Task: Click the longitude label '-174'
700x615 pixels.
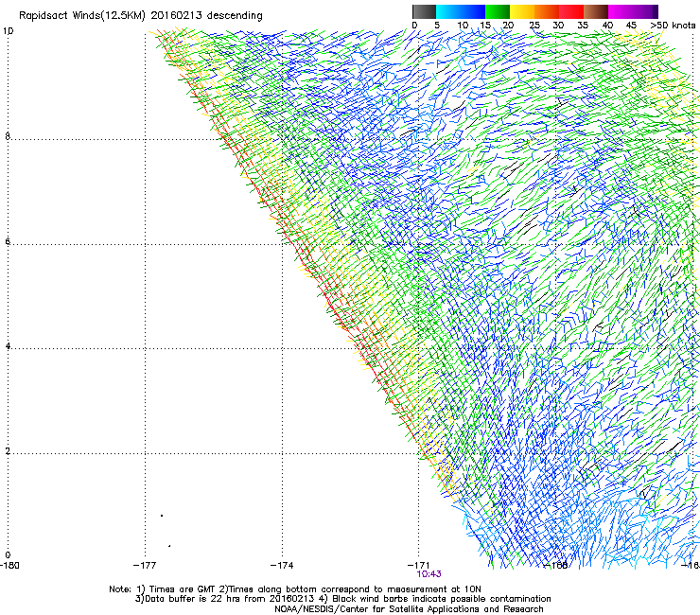Action: 282,566
